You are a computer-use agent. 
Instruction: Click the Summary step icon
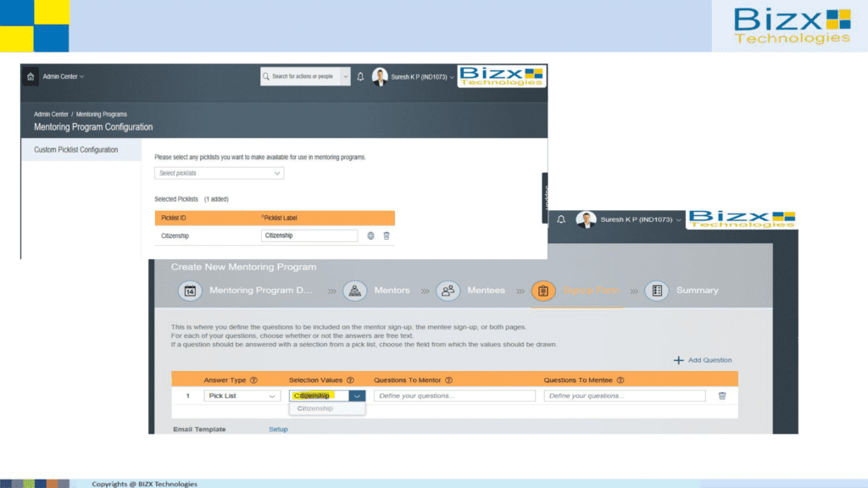pyautogui.click(x=657, y=291)
